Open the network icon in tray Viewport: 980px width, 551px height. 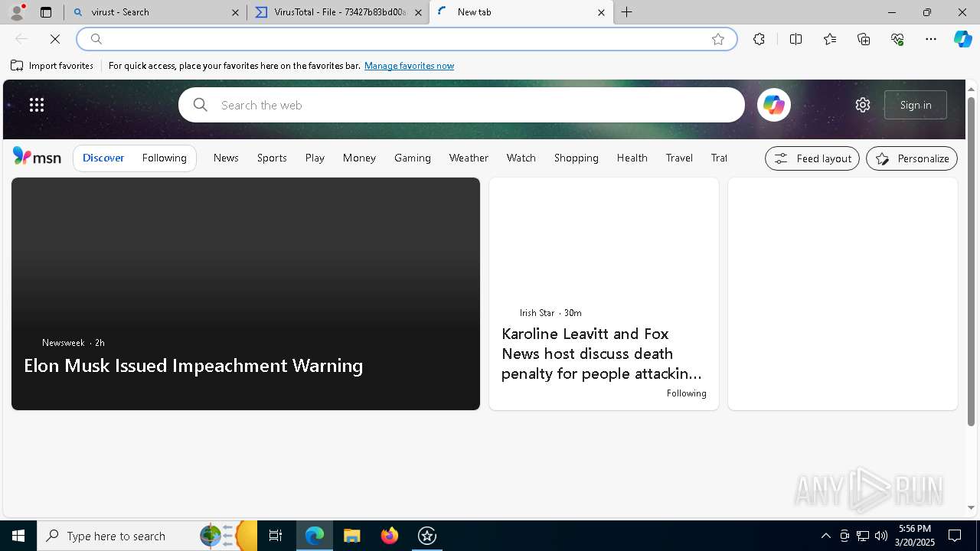click(x=863, y=536)
